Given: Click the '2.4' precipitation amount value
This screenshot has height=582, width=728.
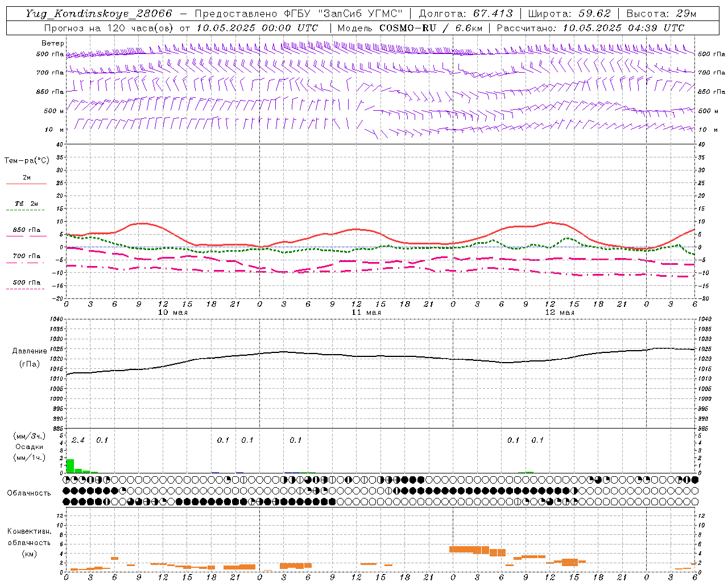Looking at the screenshot, I should click(78, 440).
